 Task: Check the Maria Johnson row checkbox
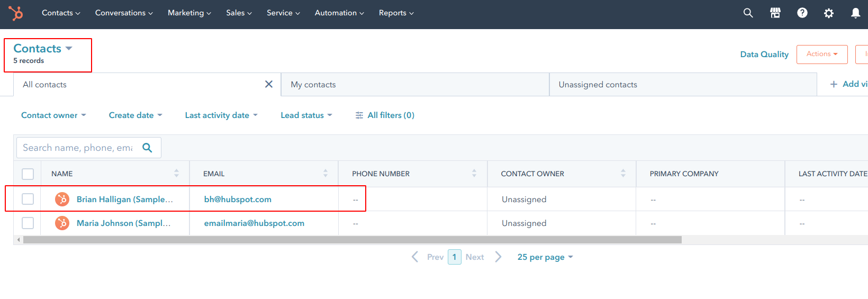[x=28, y=223]
